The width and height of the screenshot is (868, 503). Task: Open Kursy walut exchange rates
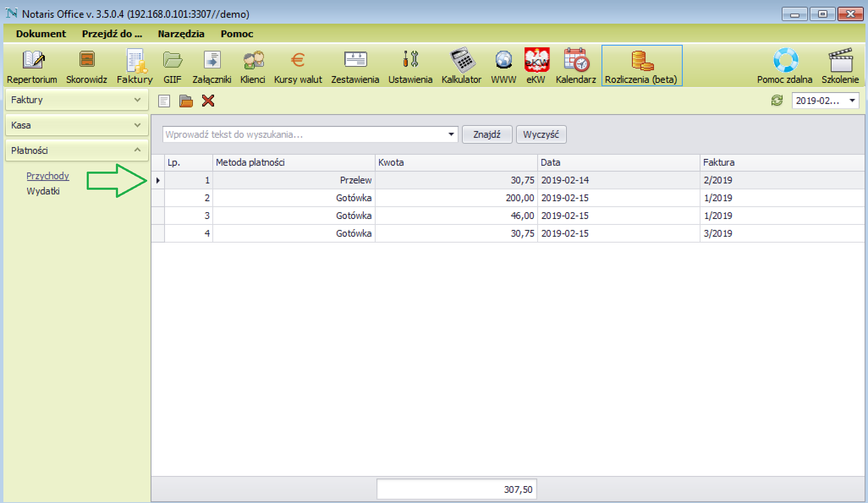pyautogui.click(x=298, y=66)
